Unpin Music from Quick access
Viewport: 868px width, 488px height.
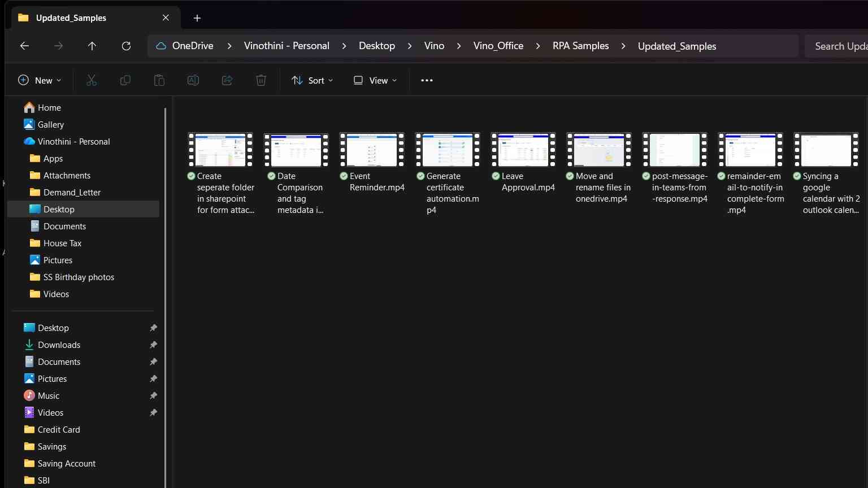[153, 395]
